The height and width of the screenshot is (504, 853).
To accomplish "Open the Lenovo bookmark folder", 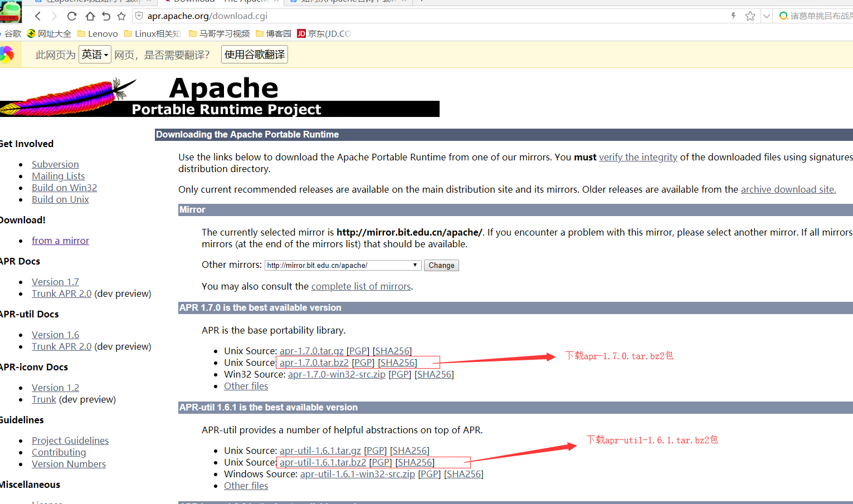I will pos(98,33).
